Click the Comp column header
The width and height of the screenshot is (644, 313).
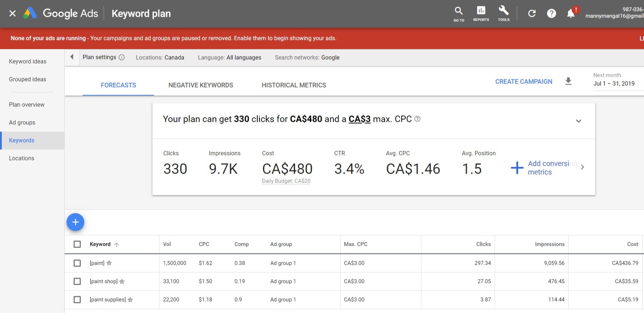coord(242,244)
